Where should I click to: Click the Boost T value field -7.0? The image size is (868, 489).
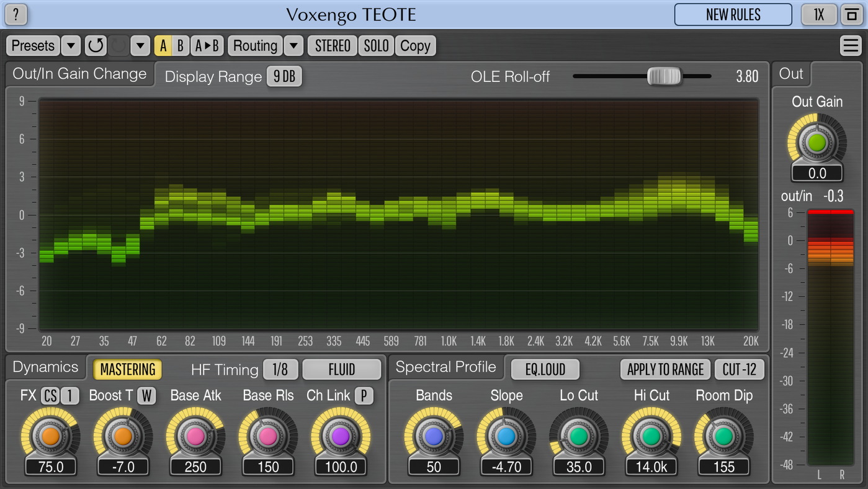click(x=123, y=467)
